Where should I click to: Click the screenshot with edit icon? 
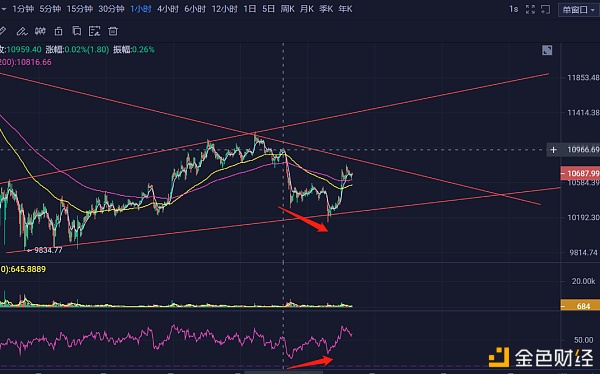pyautogui.click(x=95, y=31)
